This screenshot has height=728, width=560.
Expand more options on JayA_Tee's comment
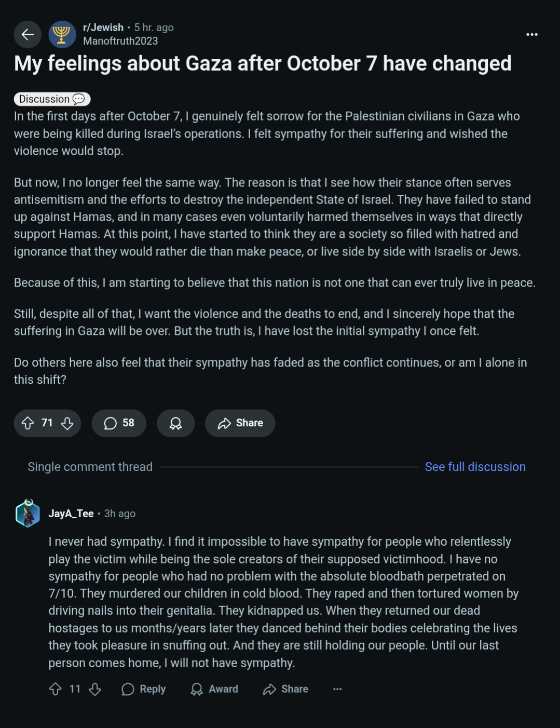pos(337,689)
